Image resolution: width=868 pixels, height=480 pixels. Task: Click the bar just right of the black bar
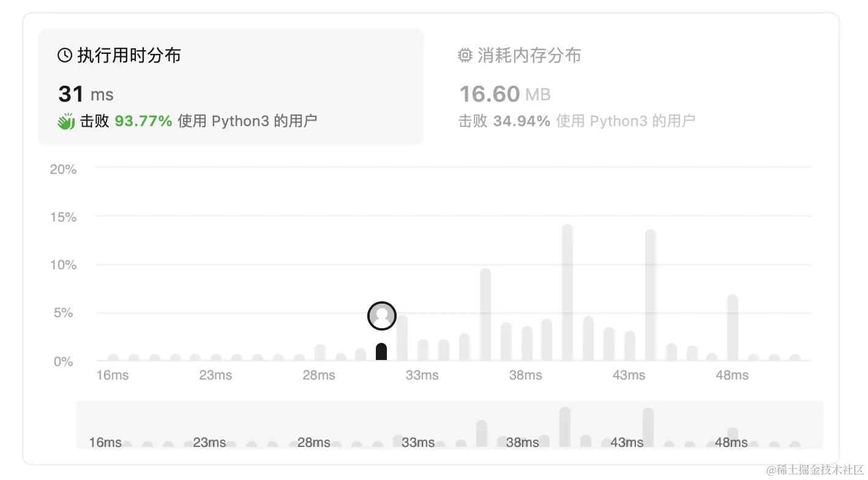402,338
